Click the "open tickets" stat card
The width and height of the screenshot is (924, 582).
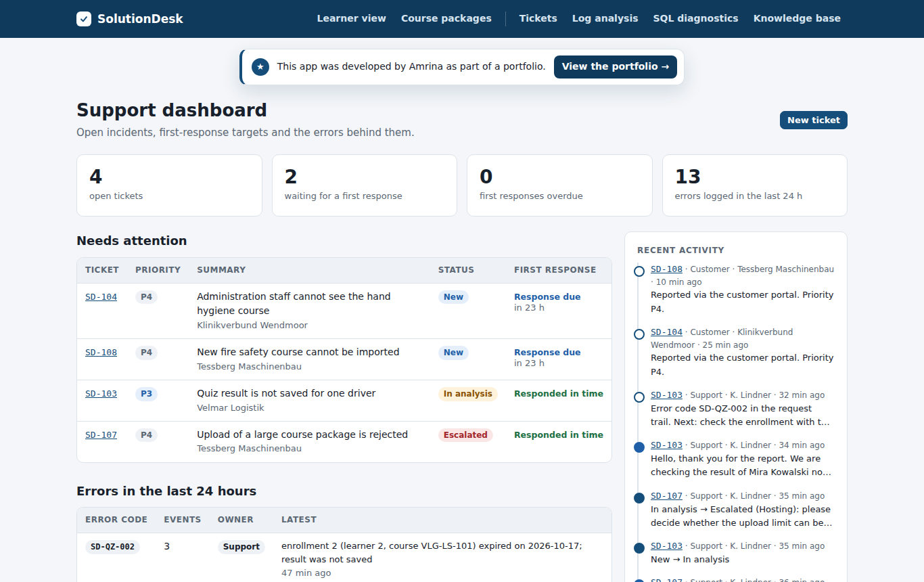[169, 185]
